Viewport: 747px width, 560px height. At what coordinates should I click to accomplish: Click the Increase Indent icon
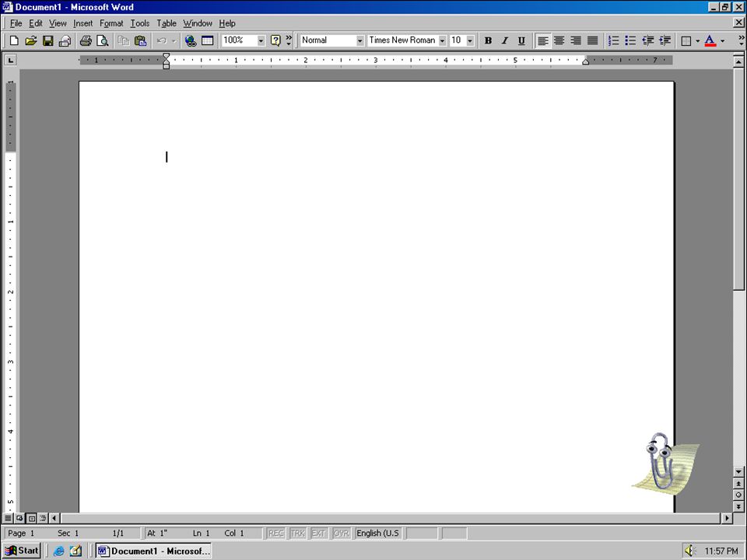[x=665, y=40]
